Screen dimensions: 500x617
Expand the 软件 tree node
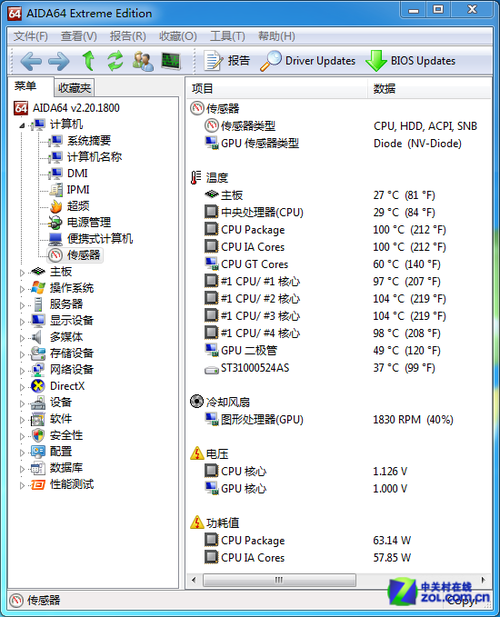click(22, 420)
